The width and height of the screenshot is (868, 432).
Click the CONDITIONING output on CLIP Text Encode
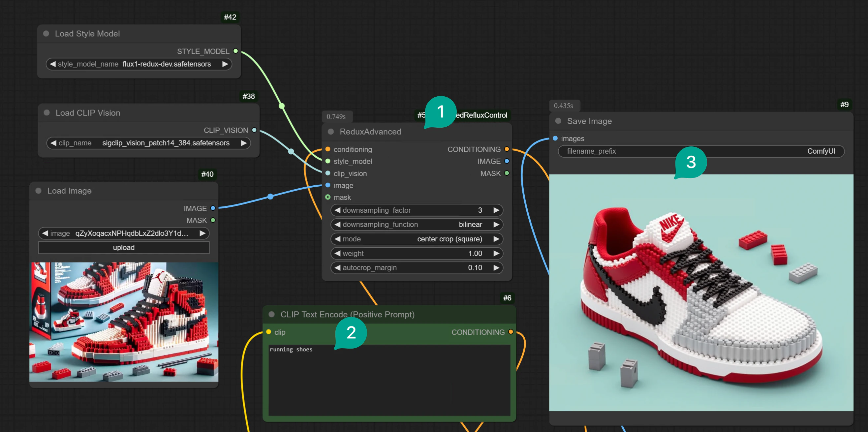coord(511,332)
